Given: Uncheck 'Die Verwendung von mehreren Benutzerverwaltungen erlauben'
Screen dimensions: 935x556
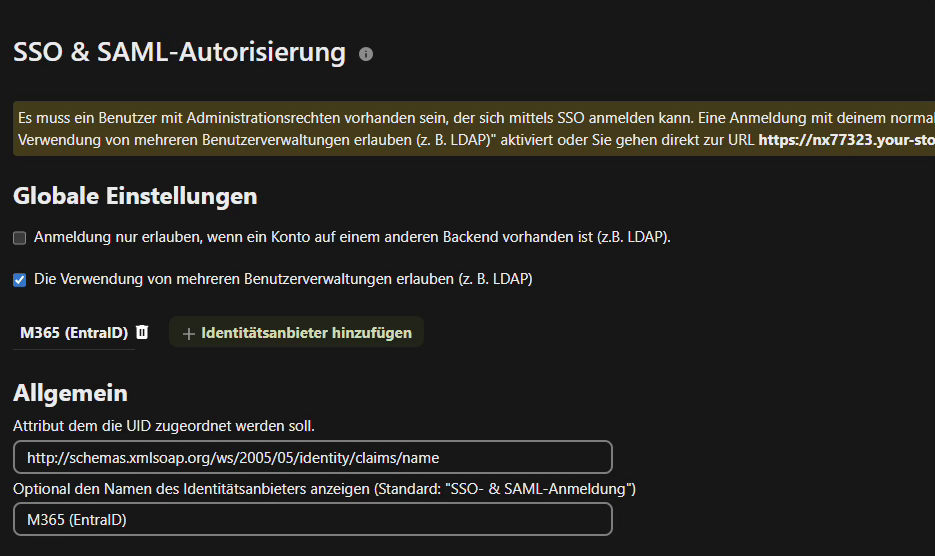Looking at the screenshot, I should click(19, 280).
